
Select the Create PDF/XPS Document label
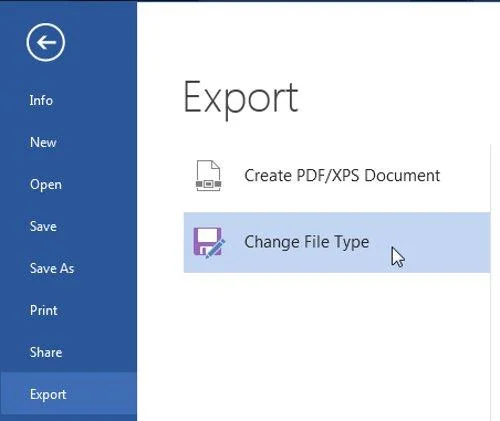(342, 175)
